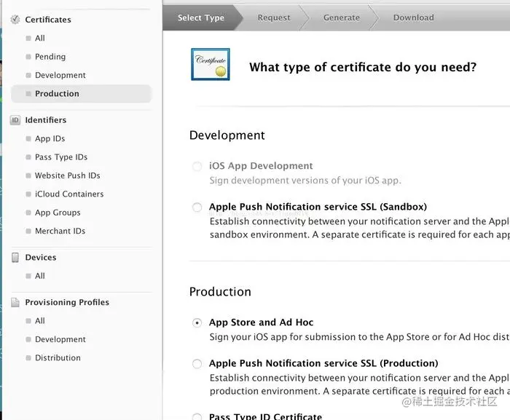This screenshot has width=510, height=420.
Task: Open iCloud Containers list
Action: pyautogui.click(x=69, y=194)
